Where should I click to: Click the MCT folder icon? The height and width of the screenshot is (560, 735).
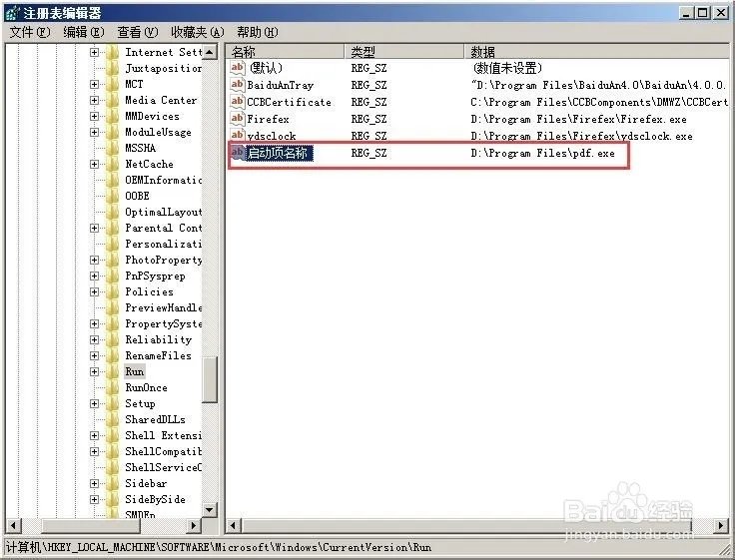click(113, 84)
